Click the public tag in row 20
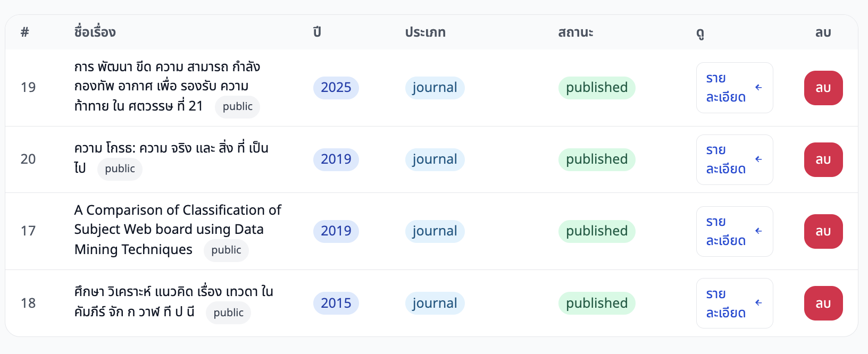This screenshot has width=868, height=354. tap(120, 169)
